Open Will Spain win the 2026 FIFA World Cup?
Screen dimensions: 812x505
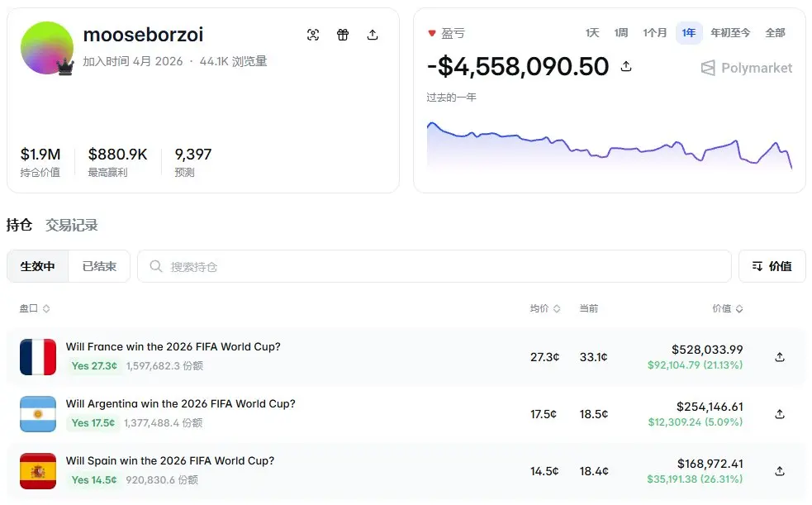pos(170,460)
